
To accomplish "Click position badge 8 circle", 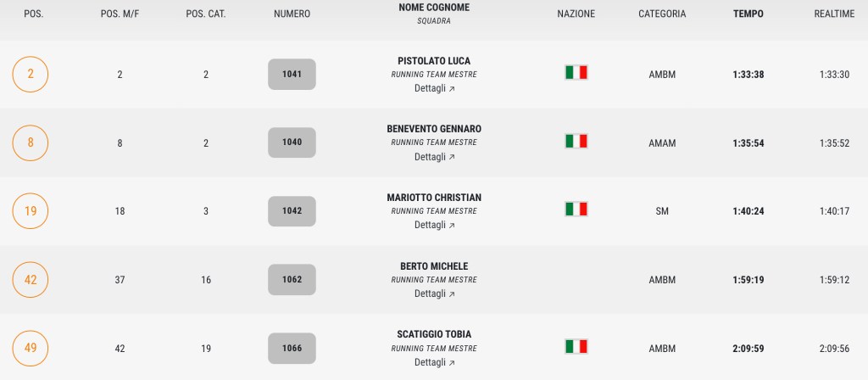I will [x=31, y=142].
